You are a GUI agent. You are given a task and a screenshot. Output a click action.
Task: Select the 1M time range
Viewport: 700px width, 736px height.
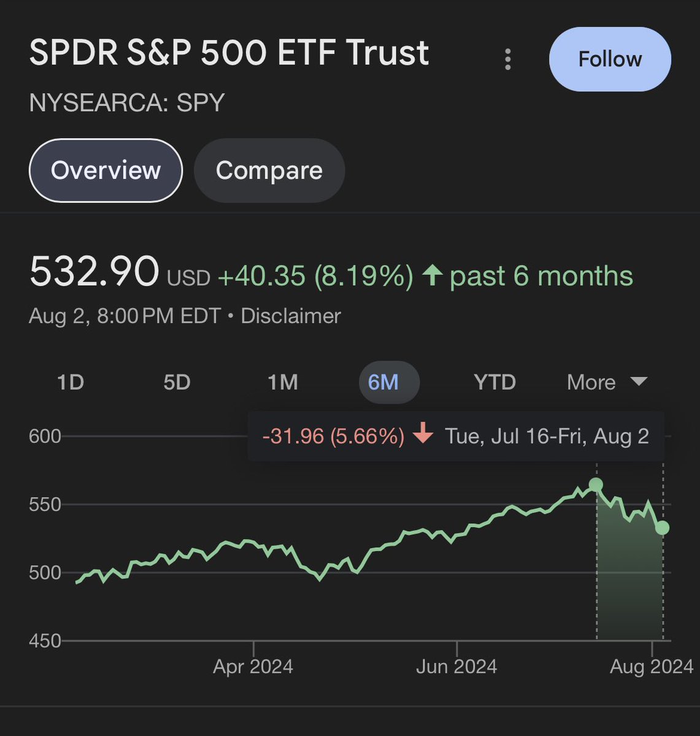(x=283, y=382)
